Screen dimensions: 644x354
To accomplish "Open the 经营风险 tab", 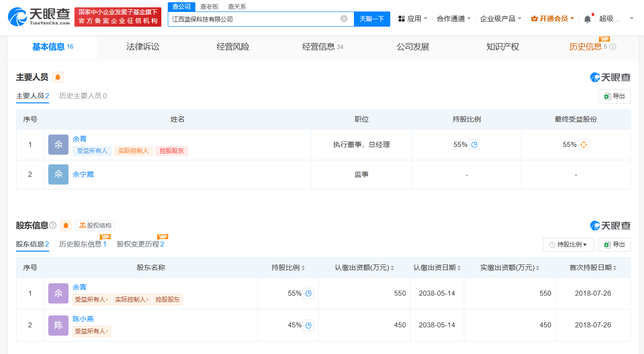I will click(233, 47).
